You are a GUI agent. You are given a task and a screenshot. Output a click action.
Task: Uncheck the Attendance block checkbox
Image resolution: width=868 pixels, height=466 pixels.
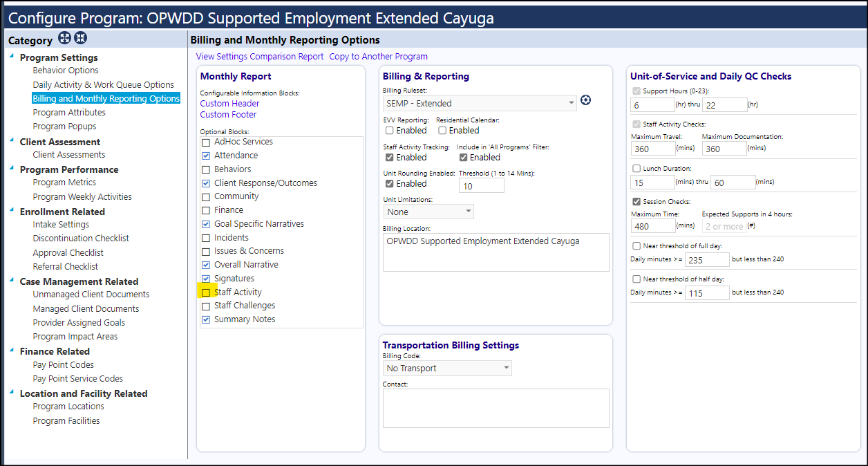point(206,156)
